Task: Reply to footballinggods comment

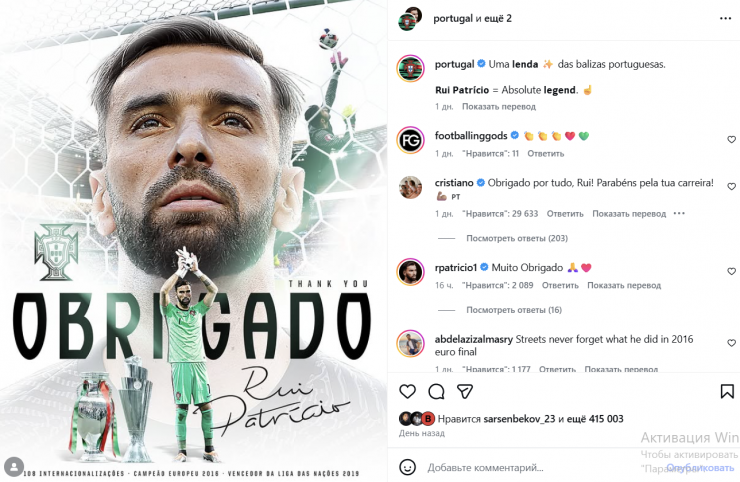Action: (546, 153)
